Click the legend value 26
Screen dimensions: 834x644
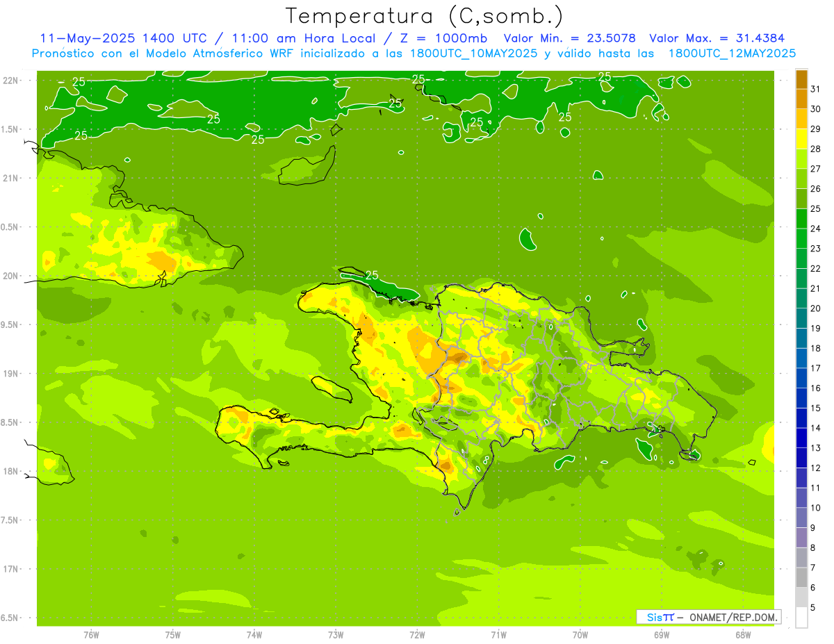(815, 189)
